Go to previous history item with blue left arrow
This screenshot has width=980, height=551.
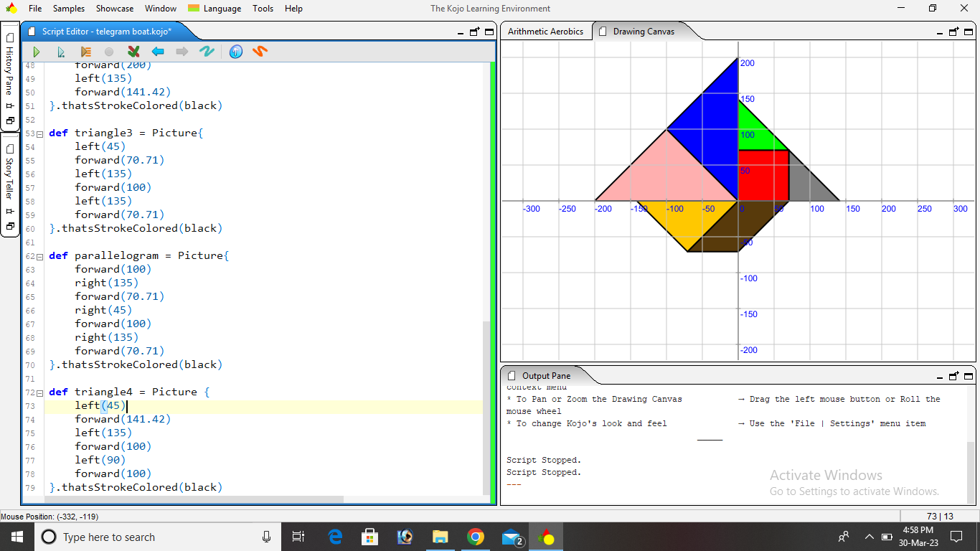point(158,52)
